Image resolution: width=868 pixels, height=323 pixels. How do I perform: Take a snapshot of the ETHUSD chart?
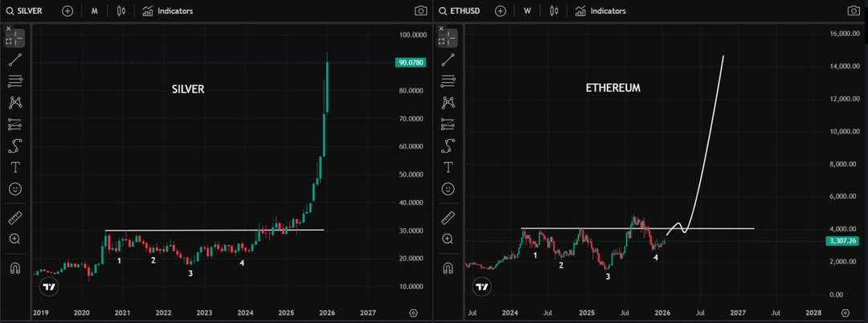pyautogui.click(x=854, y=11)
